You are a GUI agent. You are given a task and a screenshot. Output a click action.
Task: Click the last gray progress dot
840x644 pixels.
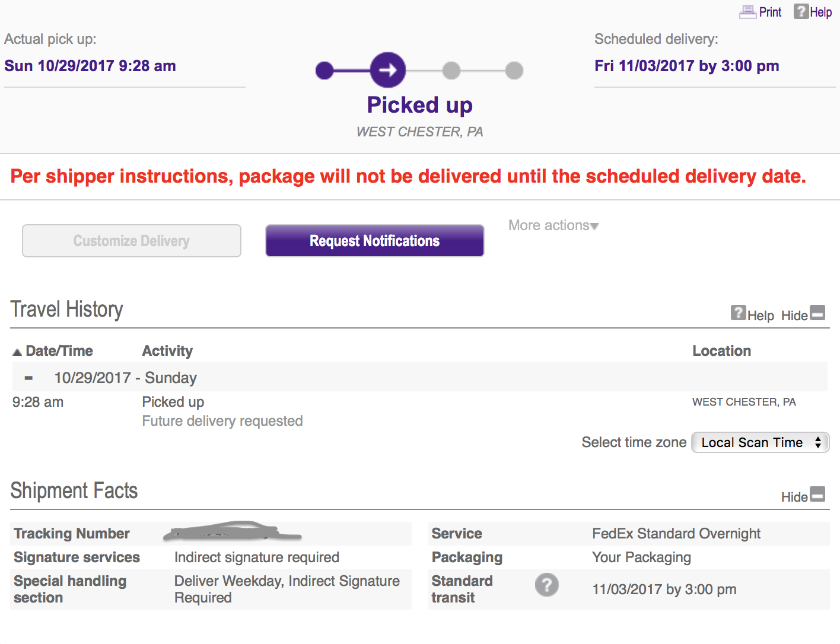click(514, 70)
